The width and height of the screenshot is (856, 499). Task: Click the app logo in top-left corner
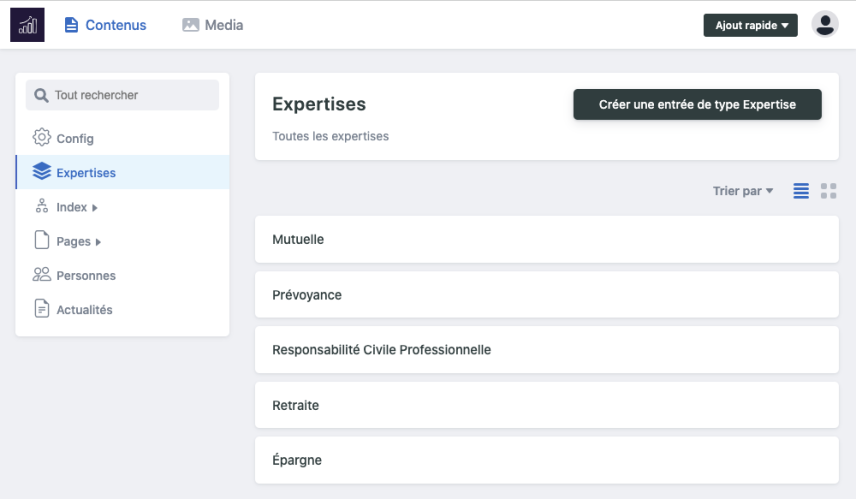coord(27,25)
